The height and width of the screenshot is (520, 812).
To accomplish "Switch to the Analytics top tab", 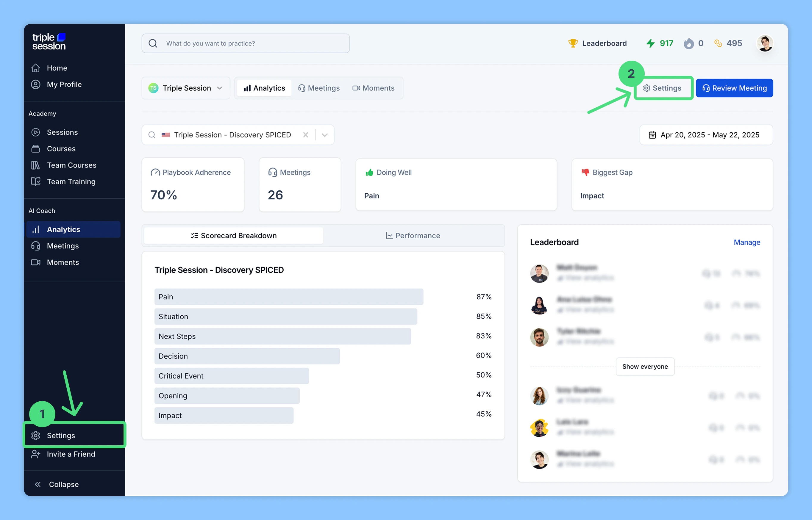I will 264,88.
